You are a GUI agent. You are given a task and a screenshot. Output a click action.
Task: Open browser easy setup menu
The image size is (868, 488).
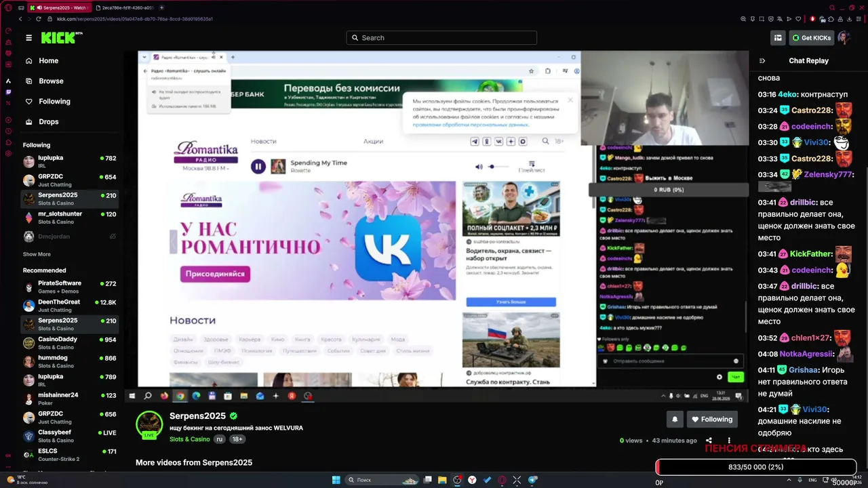click(859, 19)
